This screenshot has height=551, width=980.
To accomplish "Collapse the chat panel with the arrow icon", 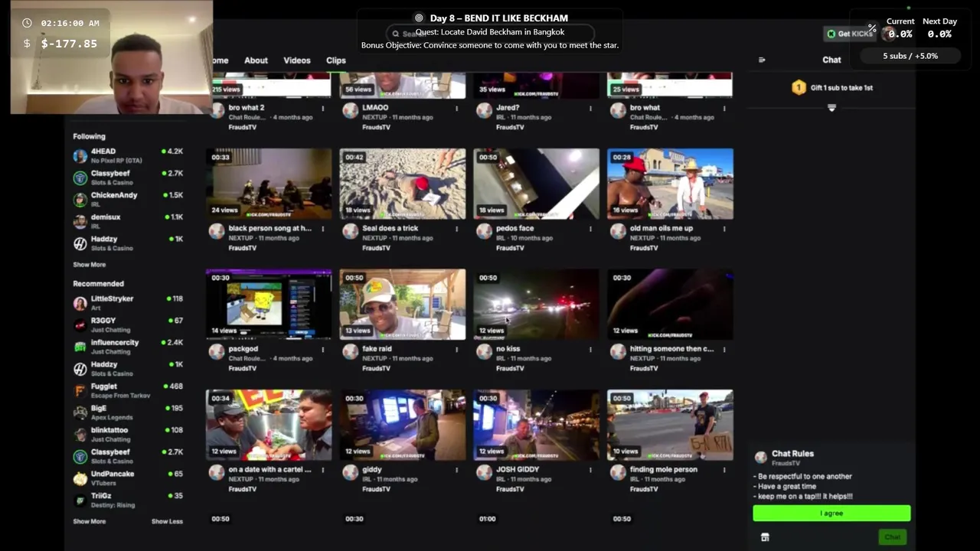I will pos(762,60).
